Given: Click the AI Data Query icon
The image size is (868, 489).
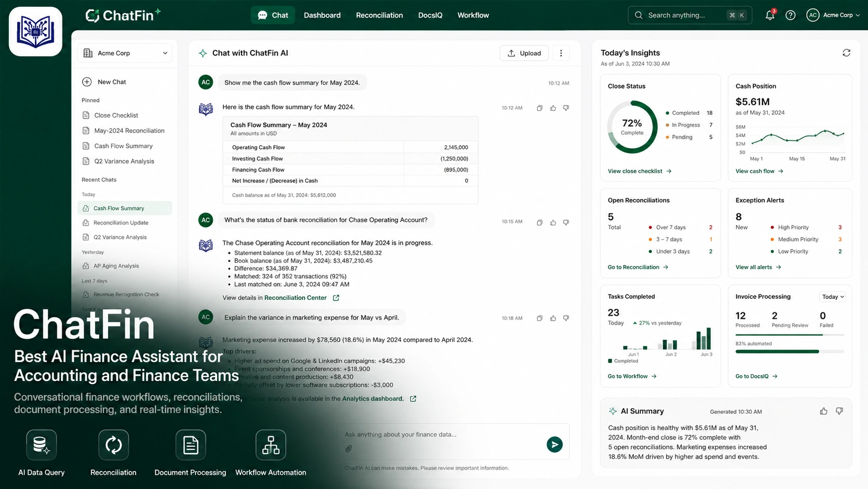Looking at the screenshot, I should point(42,445).
